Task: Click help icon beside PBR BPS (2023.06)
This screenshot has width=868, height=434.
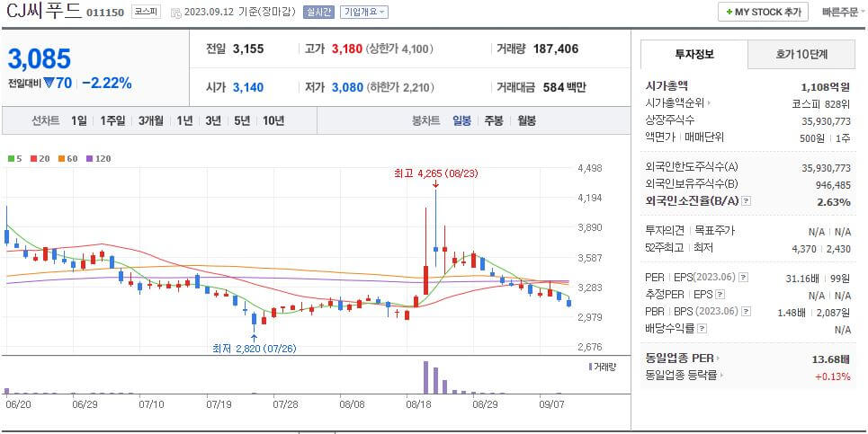Action: [x=746, y=312]
